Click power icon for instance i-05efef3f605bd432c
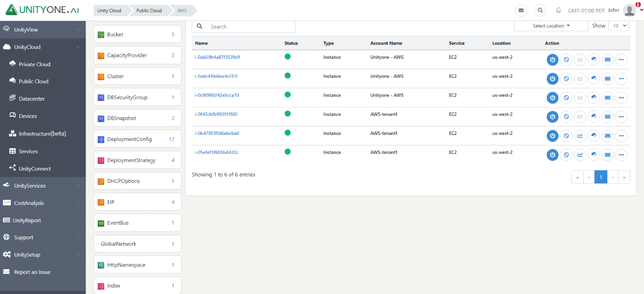The height and width of the screenshot is (294, 644). pos(552,155)
